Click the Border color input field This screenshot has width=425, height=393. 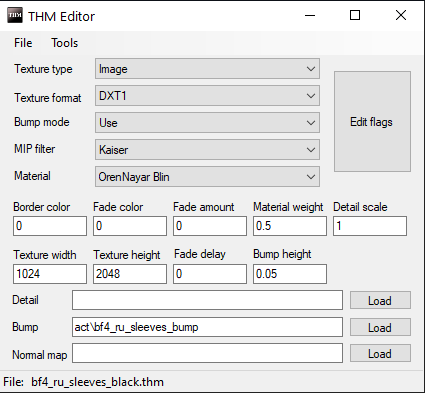[50, 226]
